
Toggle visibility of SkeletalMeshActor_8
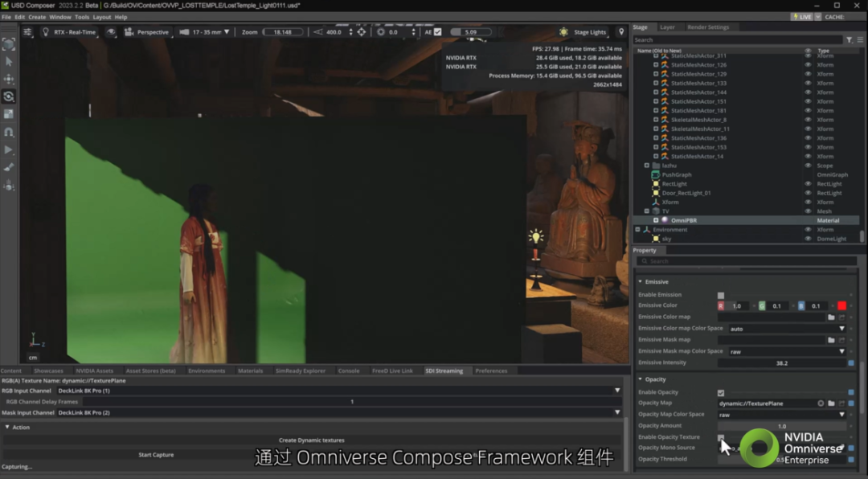click(808, 120)
